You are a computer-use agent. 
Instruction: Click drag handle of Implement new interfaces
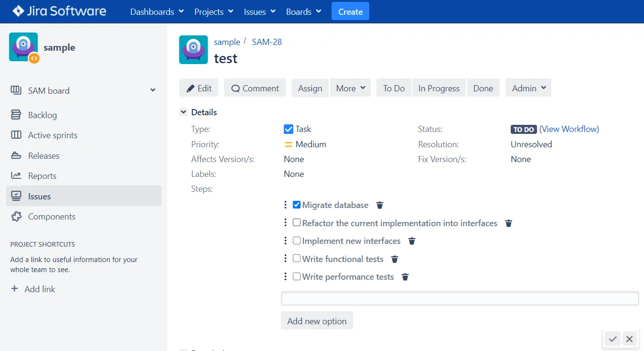click(285, 241)
